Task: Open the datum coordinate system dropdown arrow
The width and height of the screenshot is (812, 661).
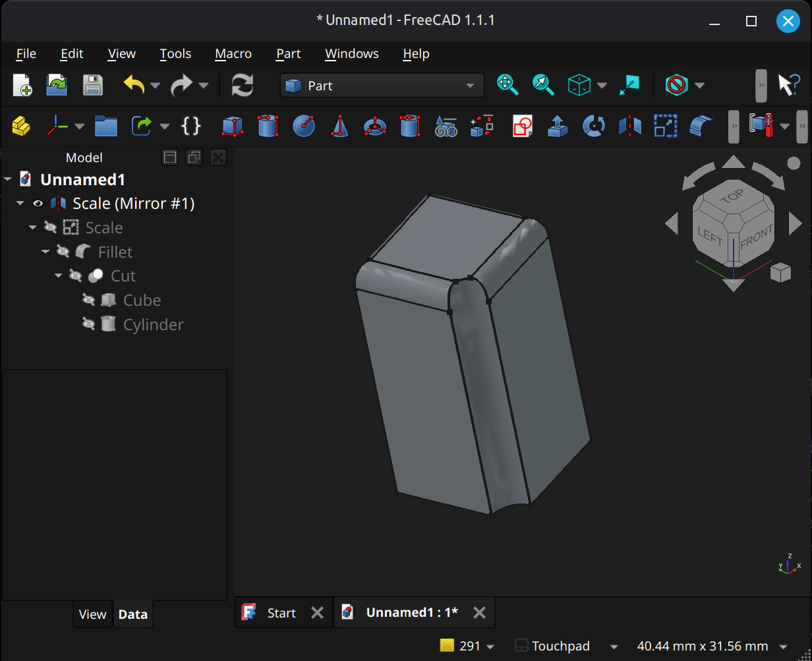Action: pyautogui.click(x=79, y=126)
